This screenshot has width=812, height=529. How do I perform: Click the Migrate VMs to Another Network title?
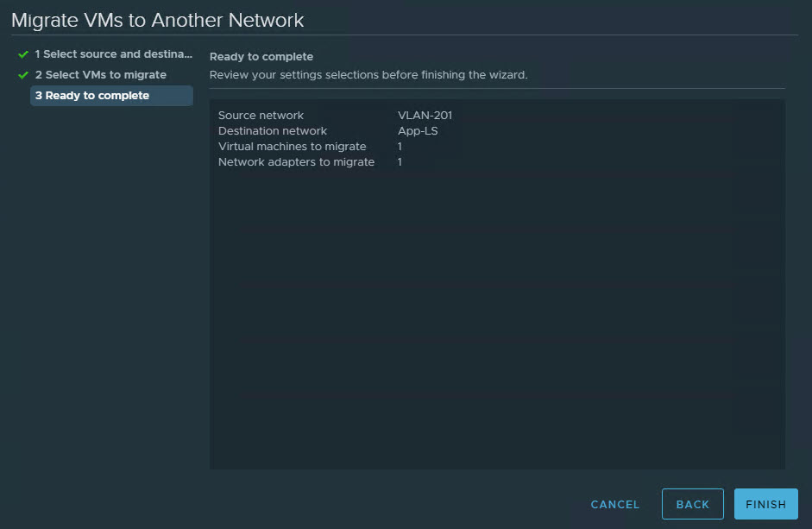157,19
